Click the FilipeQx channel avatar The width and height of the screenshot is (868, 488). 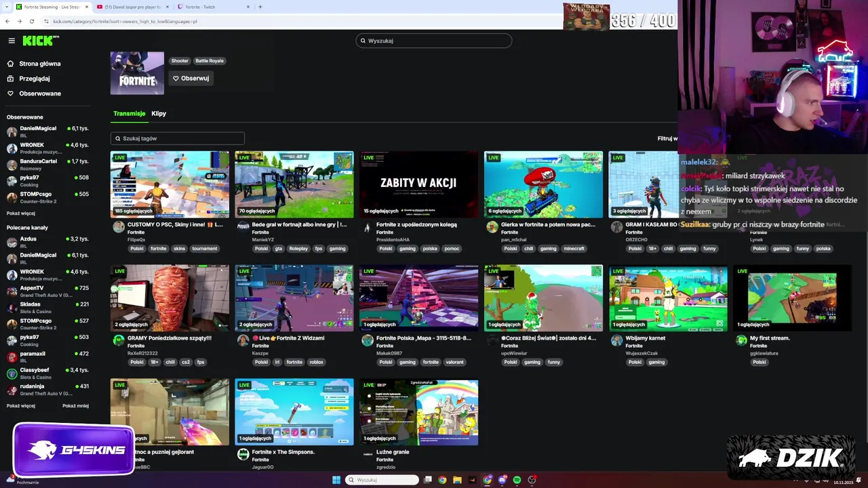click(x=119, y=227)
